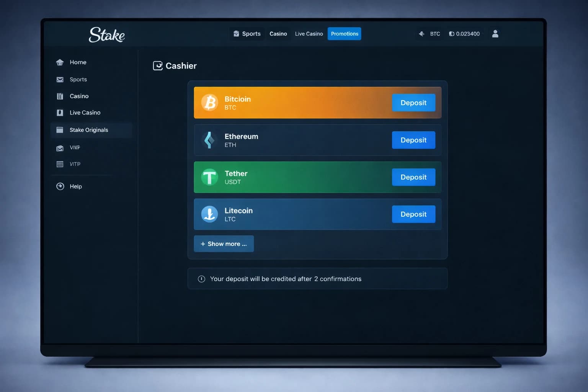The image size is (588, 392).
Task: Click the Stake logo
Action: [x=107, y=34]
